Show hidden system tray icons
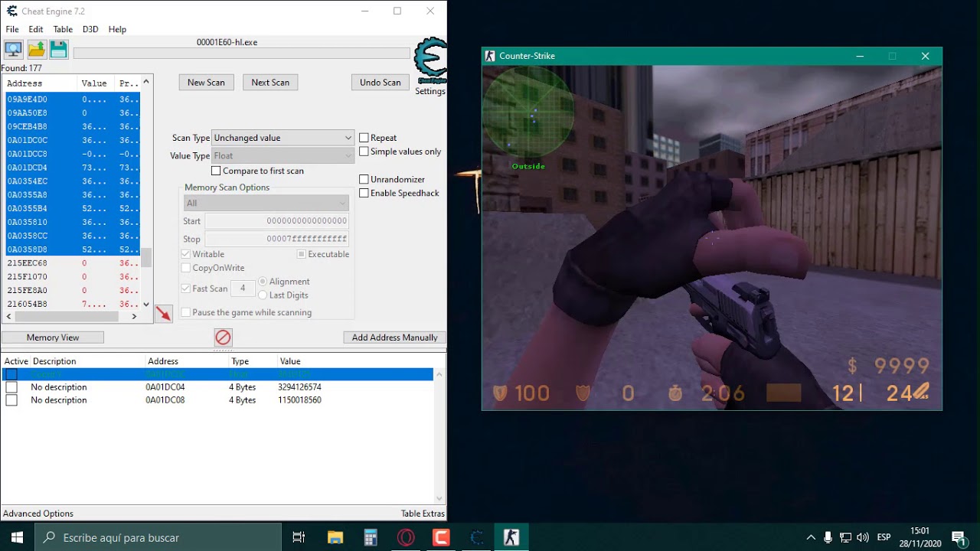Screen dimensions: 980x551 point(810,537)
